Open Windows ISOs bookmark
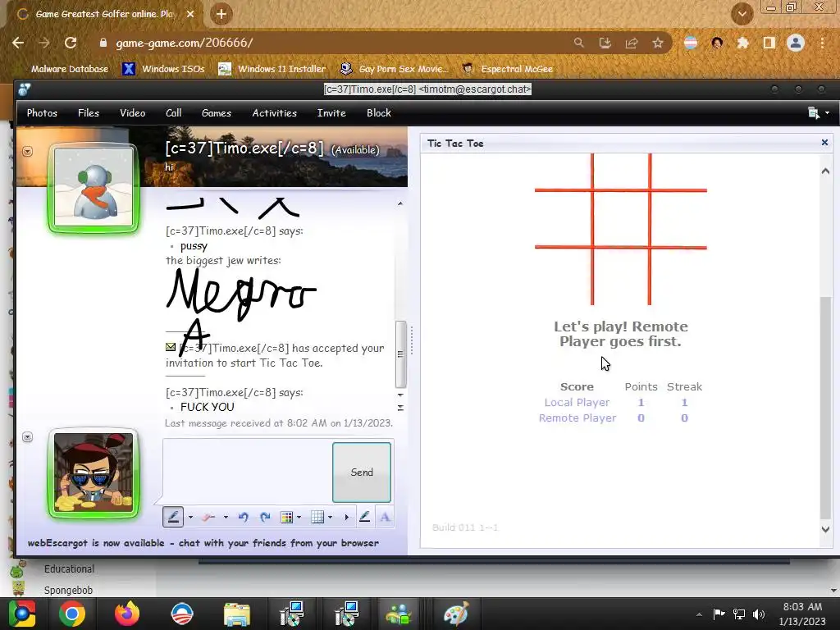The height and width of the screenshot is (630, 840). pyautogui.click(x=163, y=69)
